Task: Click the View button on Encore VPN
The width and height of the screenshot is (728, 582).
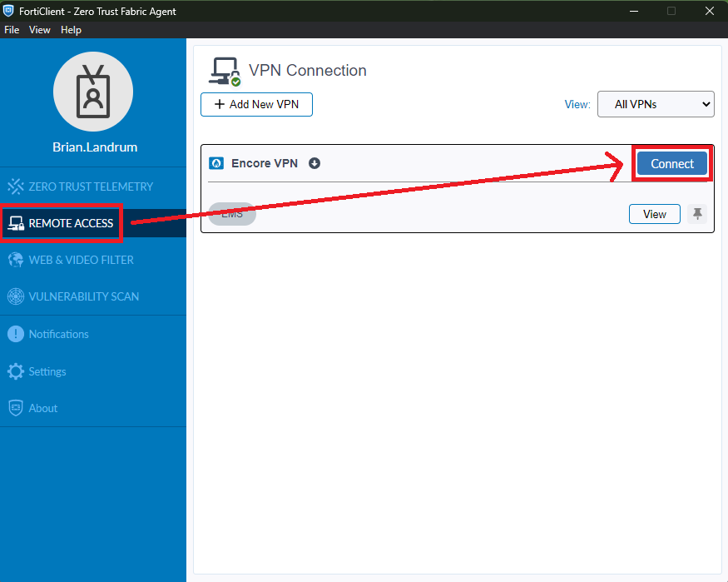Action: pyautogui.click(x=655, y=214)
